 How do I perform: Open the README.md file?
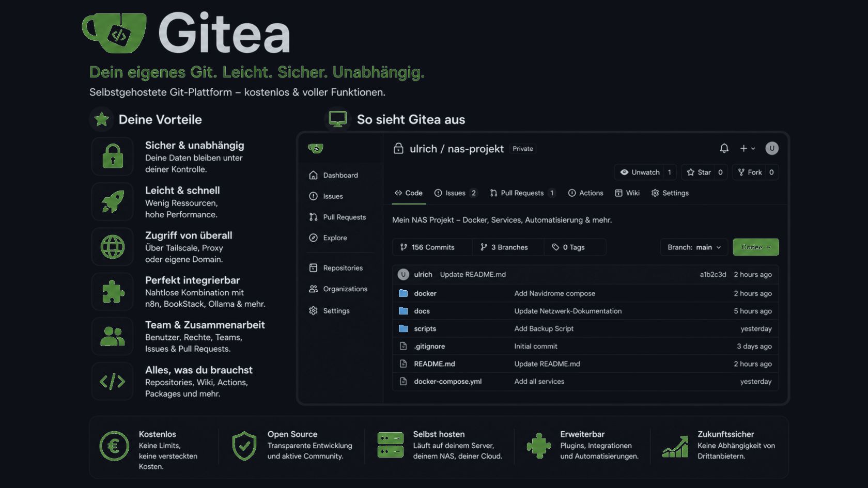click(435, 364)
